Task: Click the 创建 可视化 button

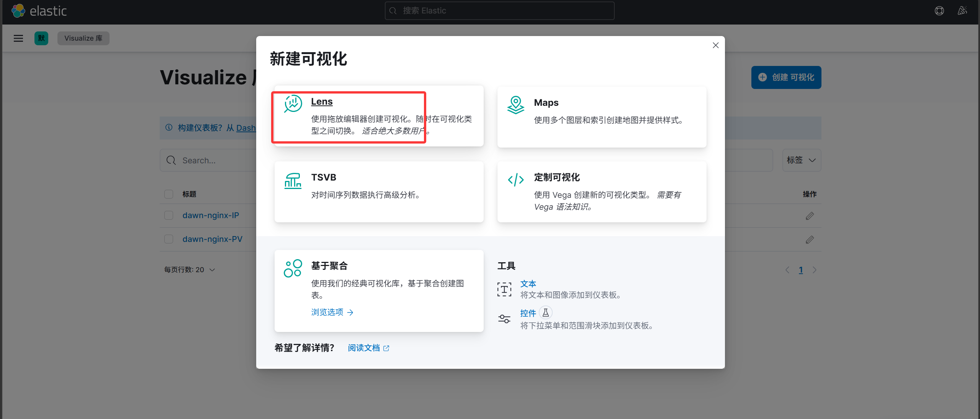Action: pyautogui.click(x=786, y=77)
